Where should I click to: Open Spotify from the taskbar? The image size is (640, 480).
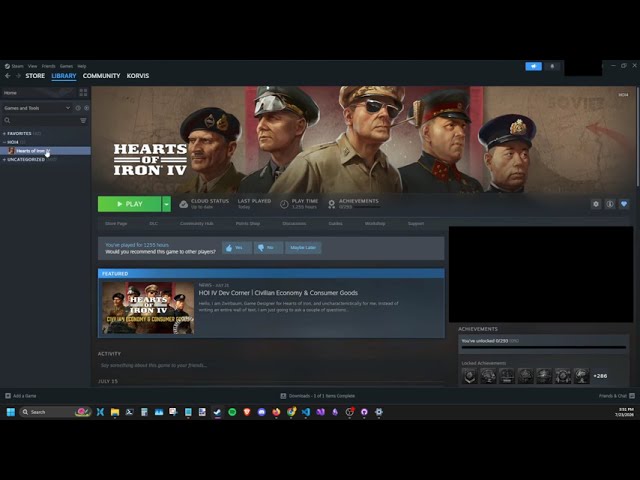point(232,412)
